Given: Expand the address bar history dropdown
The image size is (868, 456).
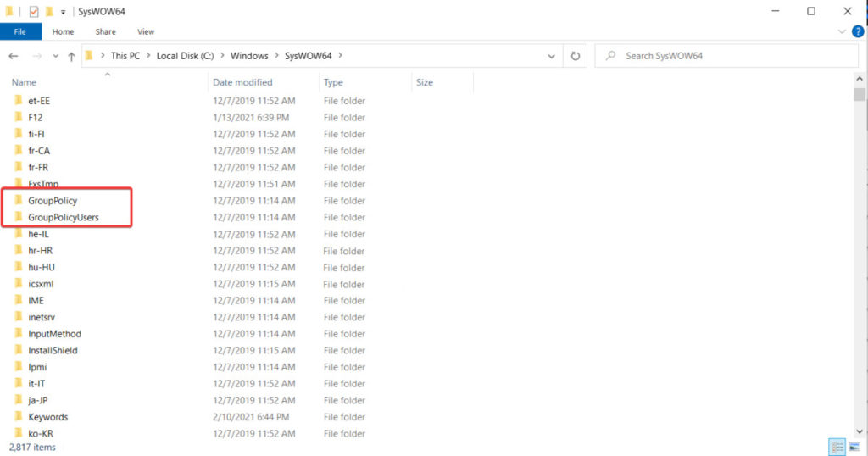Looking at the screenshot, I should (x=552, y=56).
